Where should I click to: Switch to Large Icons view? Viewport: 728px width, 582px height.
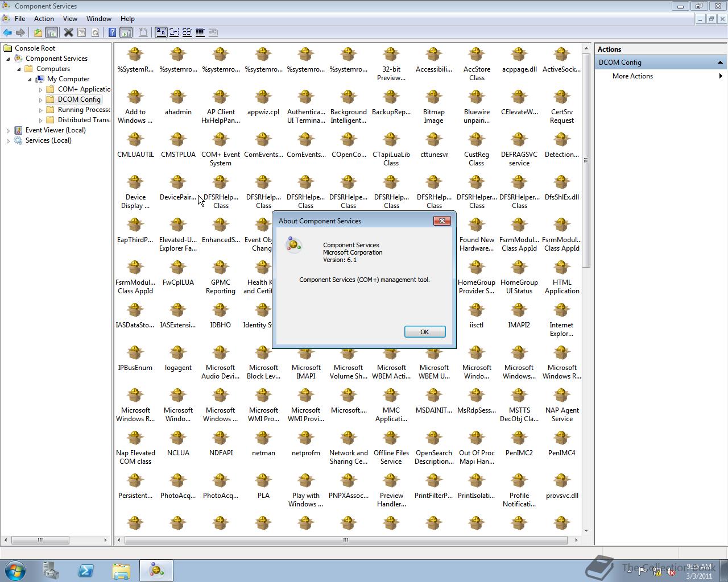pos(161,33)
